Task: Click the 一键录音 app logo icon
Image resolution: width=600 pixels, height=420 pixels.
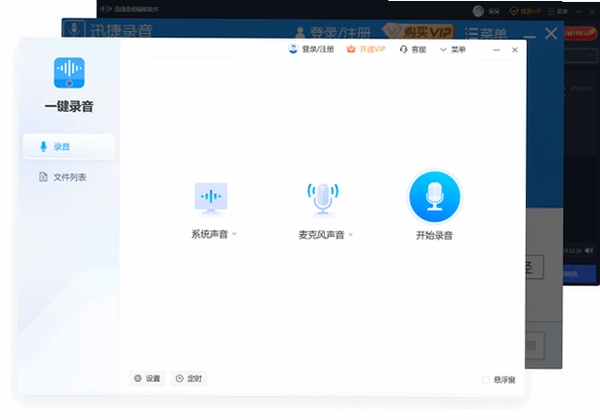Action: point(69,73)
